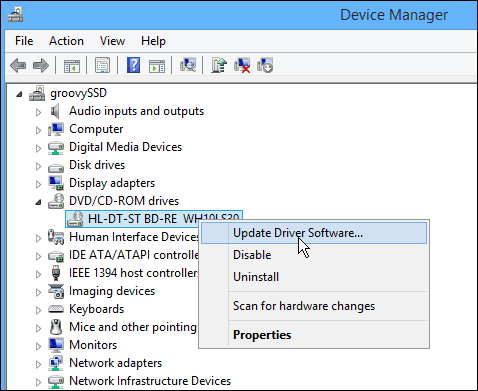Expand Digital Media Devices
This screenshot has width=478, height=391.
pyautogui.click(x=38, y=148)
